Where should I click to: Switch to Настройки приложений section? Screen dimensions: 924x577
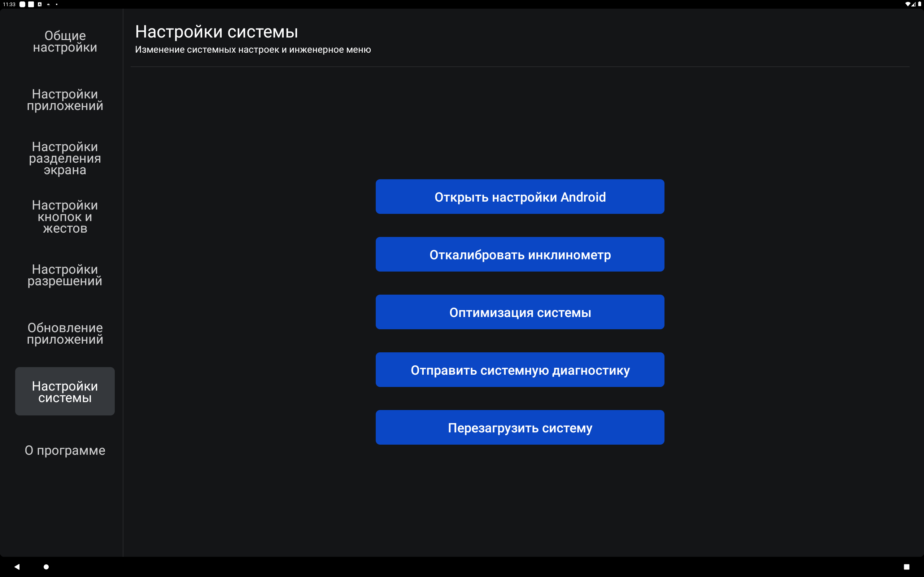click(x=65, y=100)
